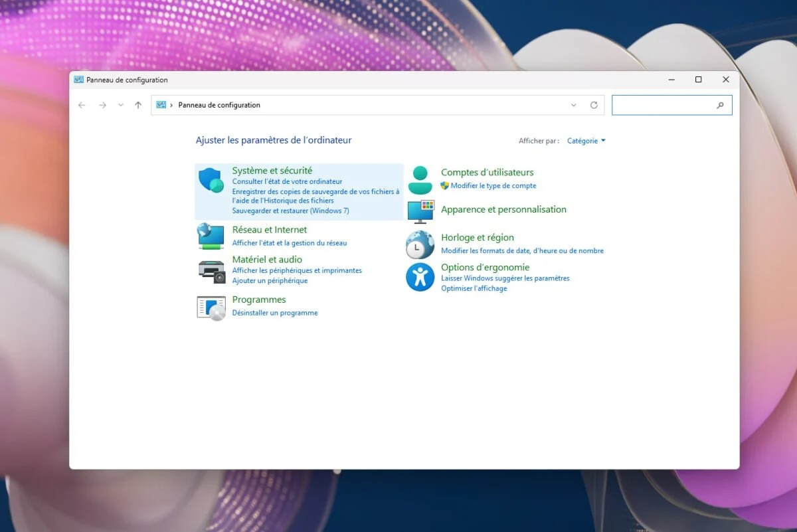Click the Control Panel icon in address bar
The height and width of the screenshot is (532, 797).
[x=161, y=105]
